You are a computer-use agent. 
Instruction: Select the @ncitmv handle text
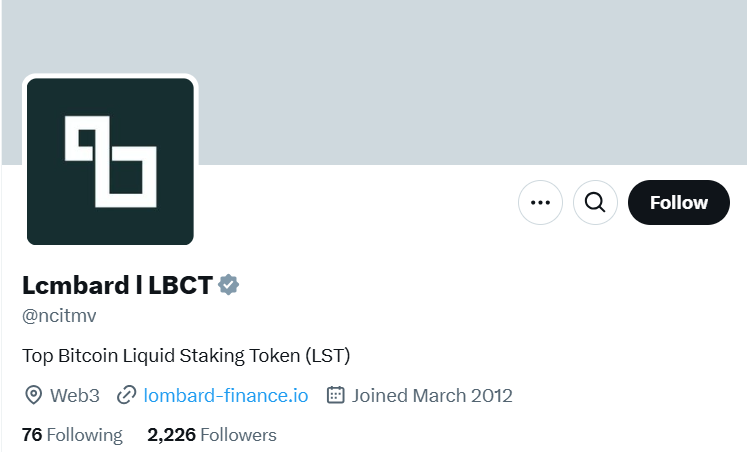coord(59,316)
